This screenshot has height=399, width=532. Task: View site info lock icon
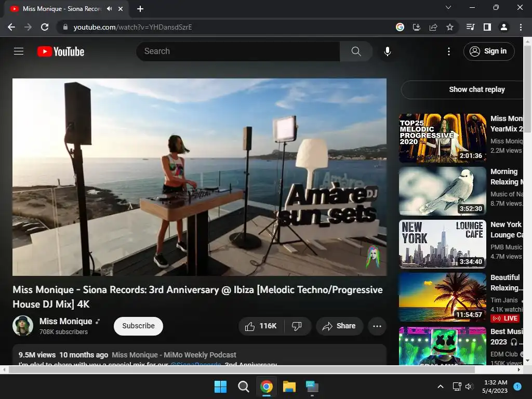click(x=65, y=27)
